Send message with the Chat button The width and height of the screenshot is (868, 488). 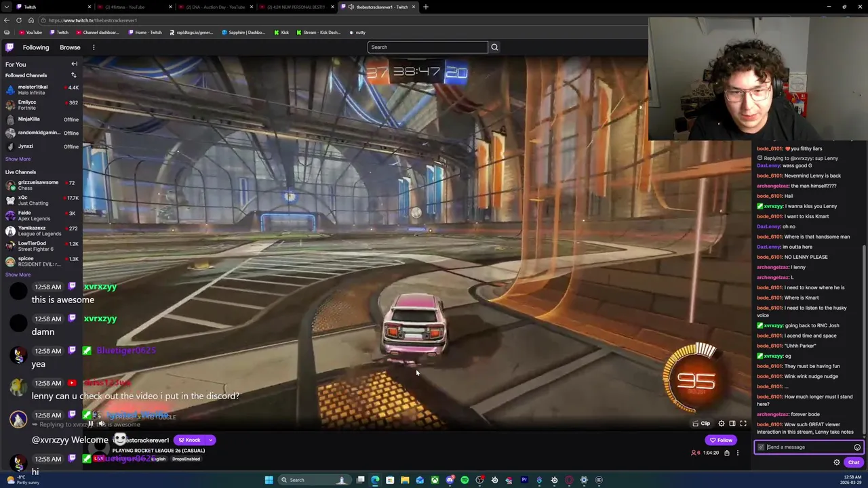pyautogui.click(x=854, y=462)
